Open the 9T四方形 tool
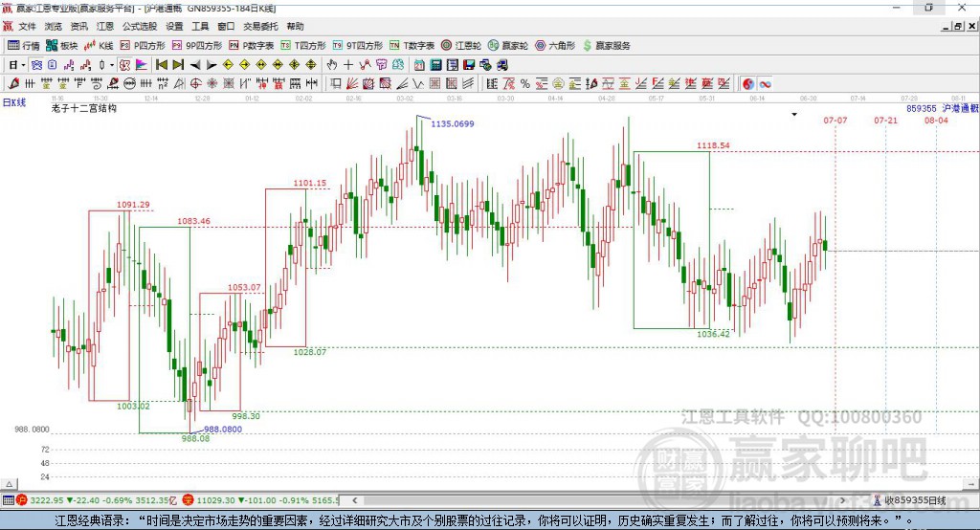This screenshot has width=980, height=530. click(358, 46)
